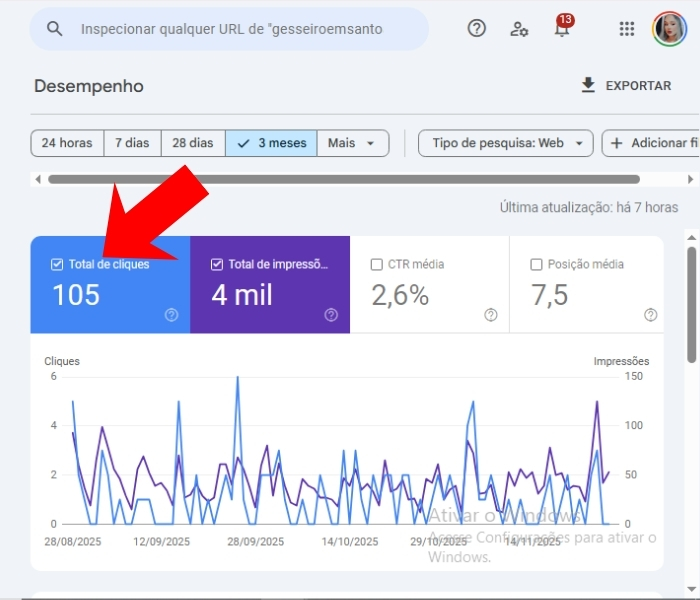Viewport: 700px width, 600px height.
Task: Select the 28 dias date range
Action: click(193, 143)
